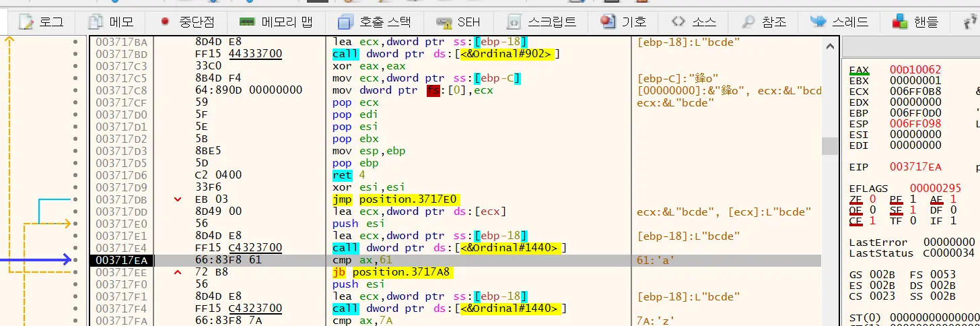This screenshot has height=326, width=980.
Task: Select EBP register value 006FF0D0
Action: point(915,112)
